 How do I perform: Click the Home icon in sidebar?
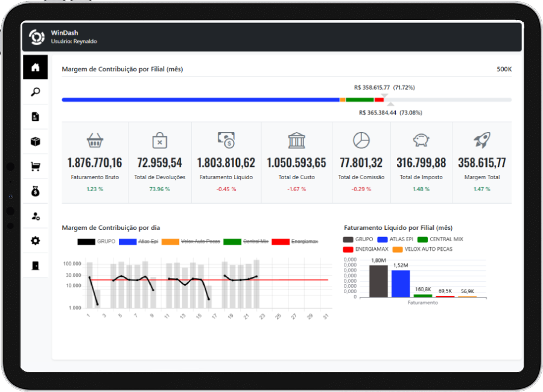[36, 68]
